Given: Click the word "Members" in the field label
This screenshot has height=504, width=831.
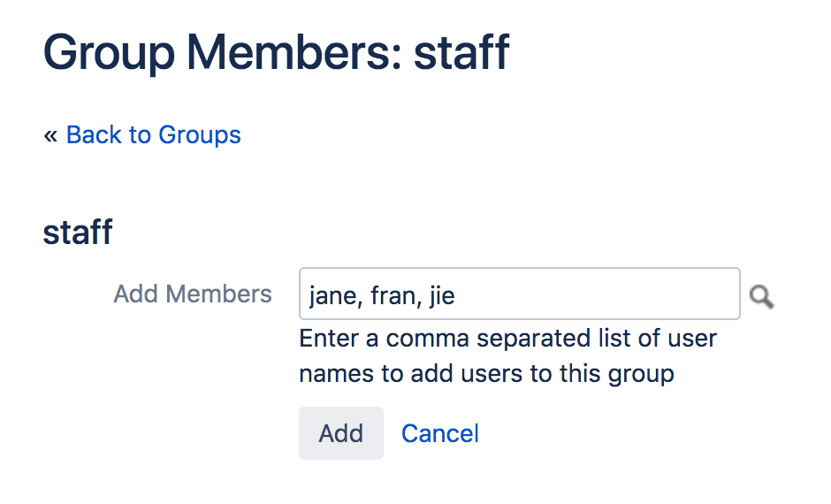Looking at the screenshot, I should coord(219,294).
